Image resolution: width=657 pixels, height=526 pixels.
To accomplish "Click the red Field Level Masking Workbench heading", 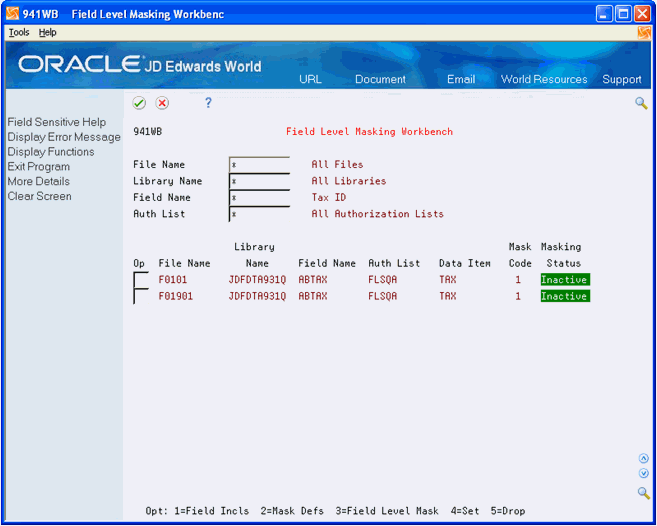I will pyautogui.click(x=369, y=132).
